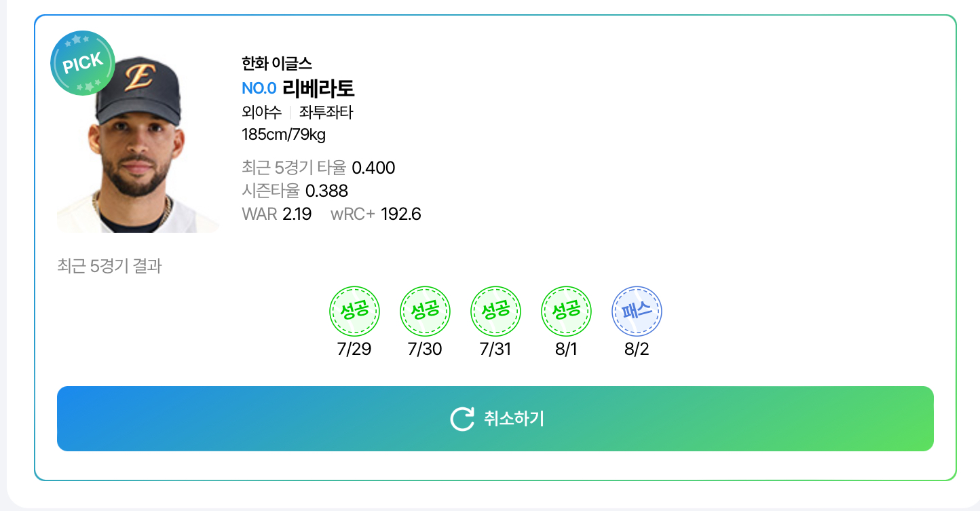Click the NO.0 jersey number label
Screen dimensions: 980x511
[x=259, y=88]
